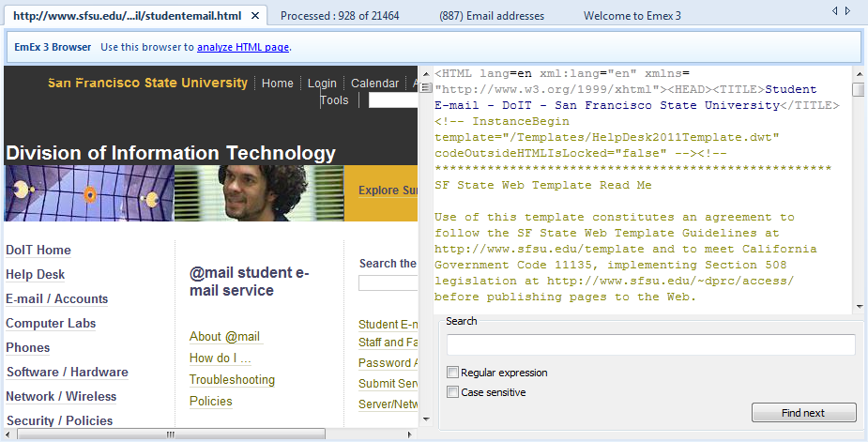Open the Troubleshooting link
This screenshot has height=442, width=868.
[232, 379]
